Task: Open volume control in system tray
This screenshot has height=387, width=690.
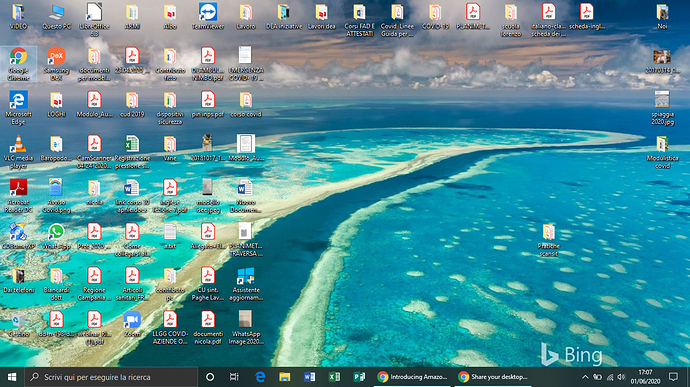Action: coord(621,377)
